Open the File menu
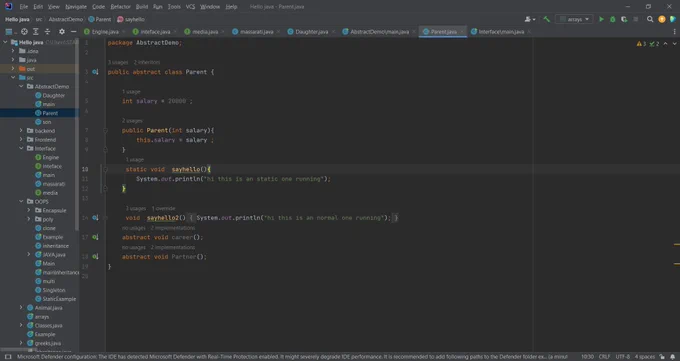This screenshot has width=680, height=361. (x=24, y=7)
